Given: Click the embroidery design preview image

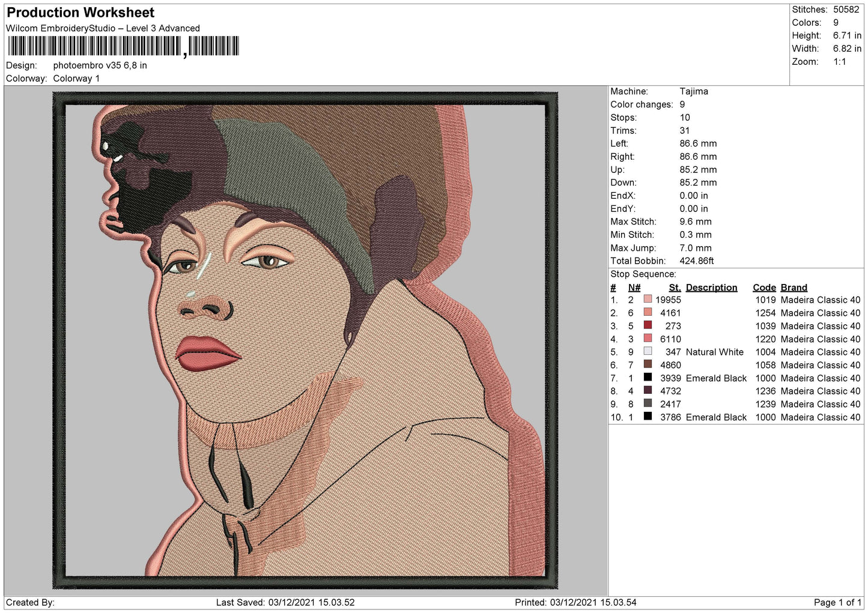Looking at the screenshot, I should coord(305,340).
